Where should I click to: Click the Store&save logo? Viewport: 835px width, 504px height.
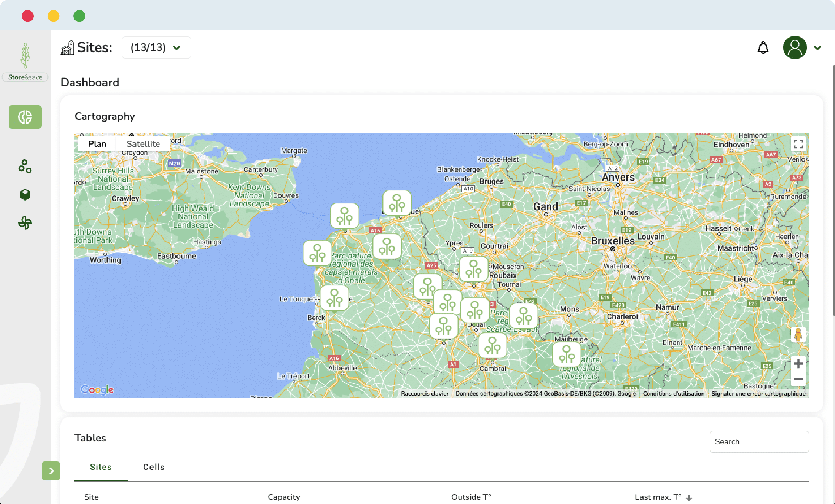pyautogui.click(x=25, y=61)
